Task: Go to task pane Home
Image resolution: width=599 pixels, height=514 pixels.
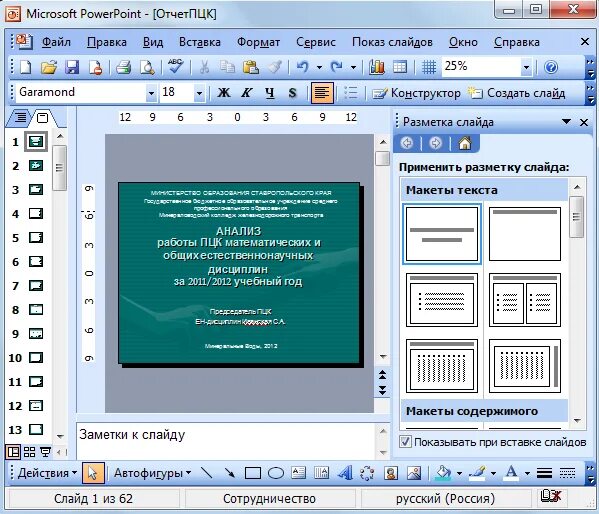Action: pos(465,143)
